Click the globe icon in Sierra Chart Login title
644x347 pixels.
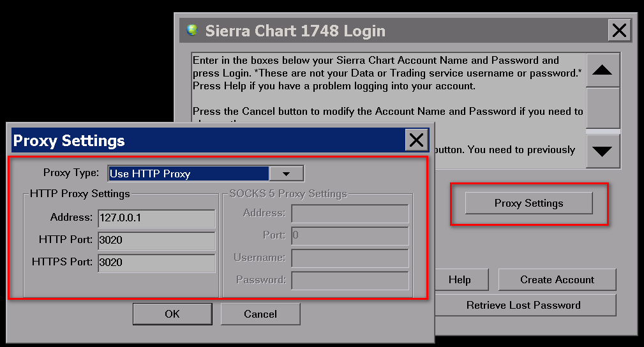192,30
